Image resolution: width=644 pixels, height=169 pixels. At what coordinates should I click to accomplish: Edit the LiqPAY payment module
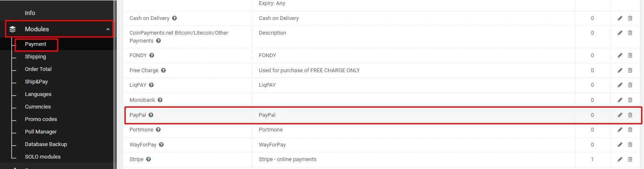tap(620, 85)
